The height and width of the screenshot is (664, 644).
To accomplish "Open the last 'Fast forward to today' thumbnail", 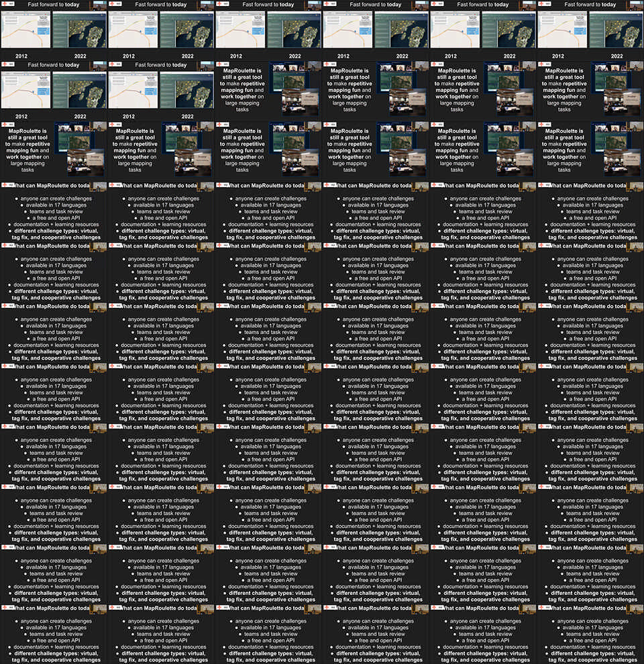I will click(x=161, y=91).
